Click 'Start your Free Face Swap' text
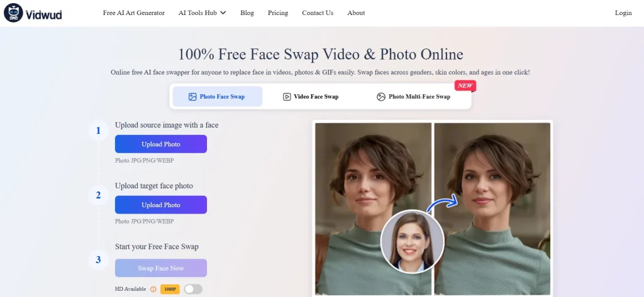 (x=157, y=247)
